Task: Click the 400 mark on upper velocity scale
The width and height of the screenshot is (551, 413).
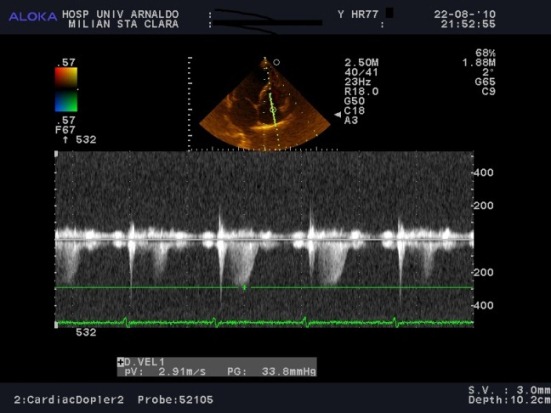Action: click(x=484, y=173)
